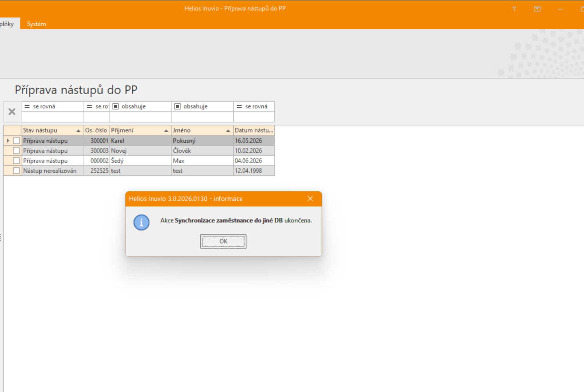The image size is (584, 392).
Task: Switch to the Systém ribbon tab
Action: point(36,24)
